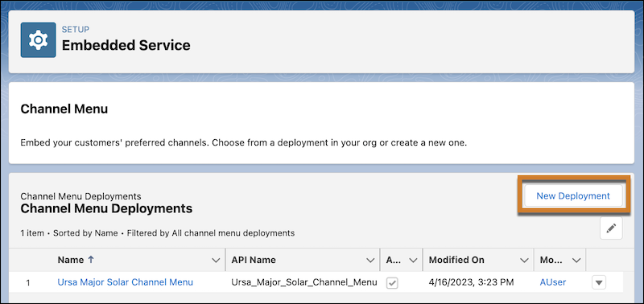Viewport: 644px width, 304px height.
Task: Click the Ursa_Major_Solar_Channel_Menu cell
Action: point(304,282)
